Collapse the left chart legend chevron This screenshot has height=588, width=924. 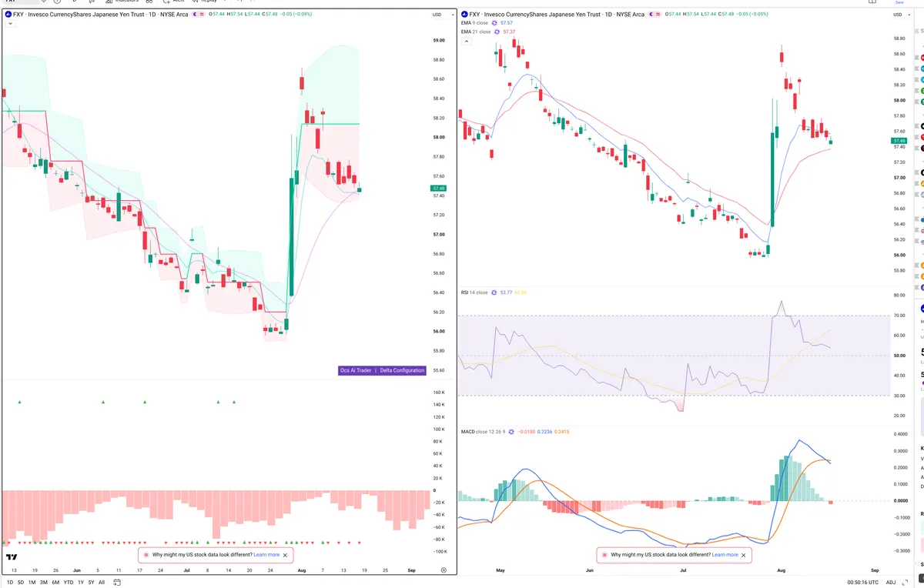point(9,24)
